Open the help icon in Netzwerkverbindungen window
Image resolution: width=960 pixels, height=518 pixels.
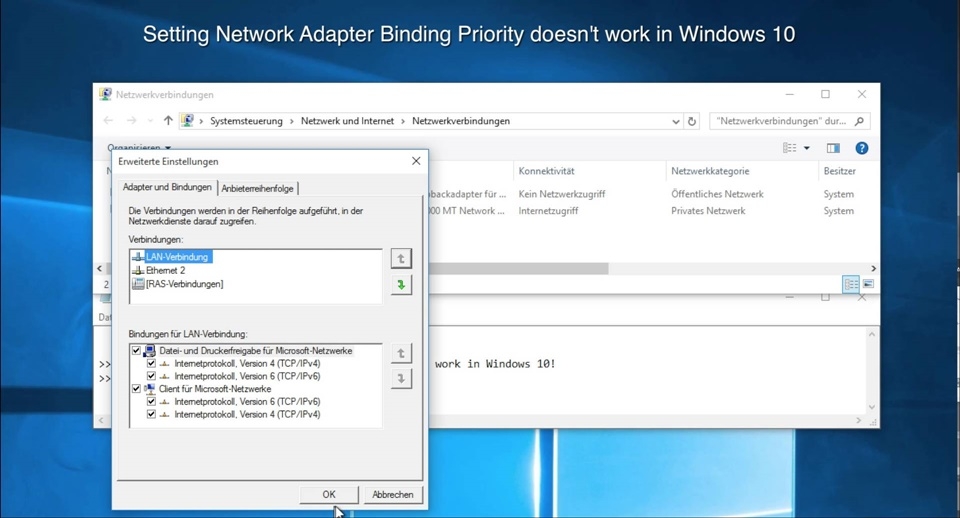861,148
